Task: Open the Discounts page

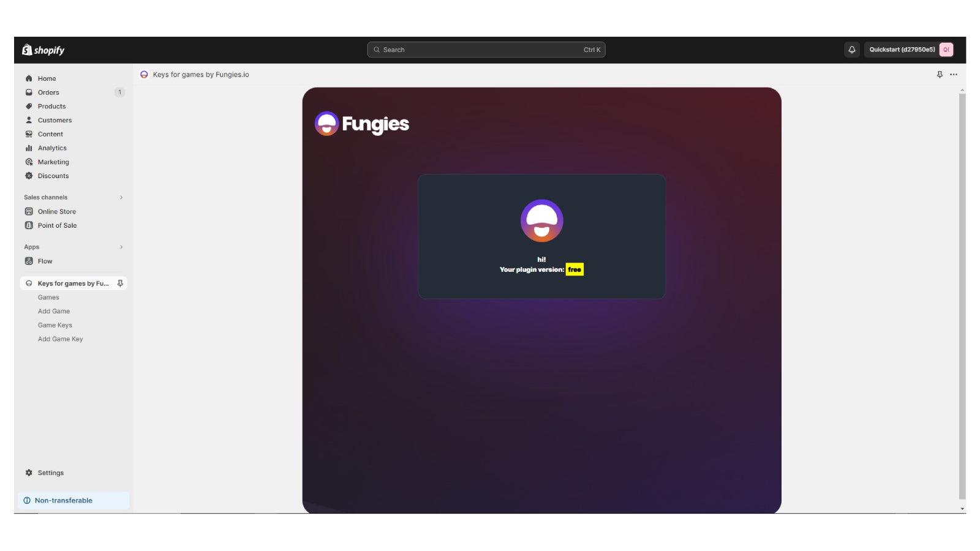Action: (x=53, y=176)
